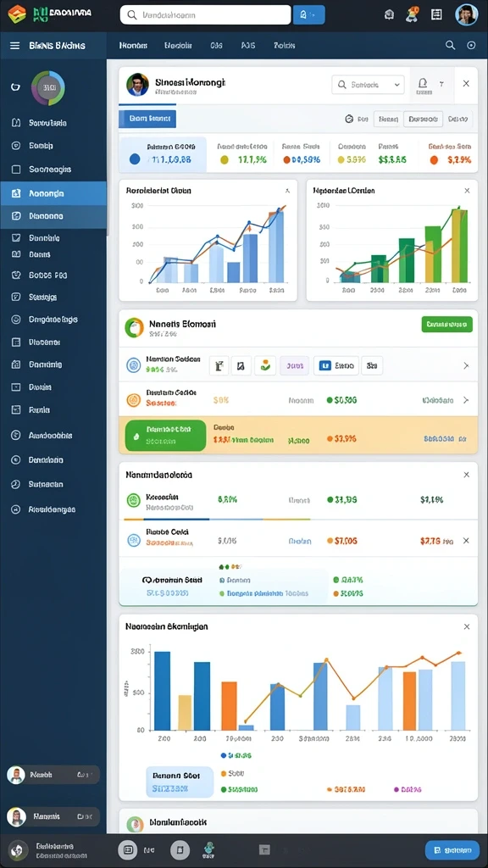Screen dimensions: 488x868
Task: Switch to the first tab in the navigation bar
Action: tap(133, 46)
